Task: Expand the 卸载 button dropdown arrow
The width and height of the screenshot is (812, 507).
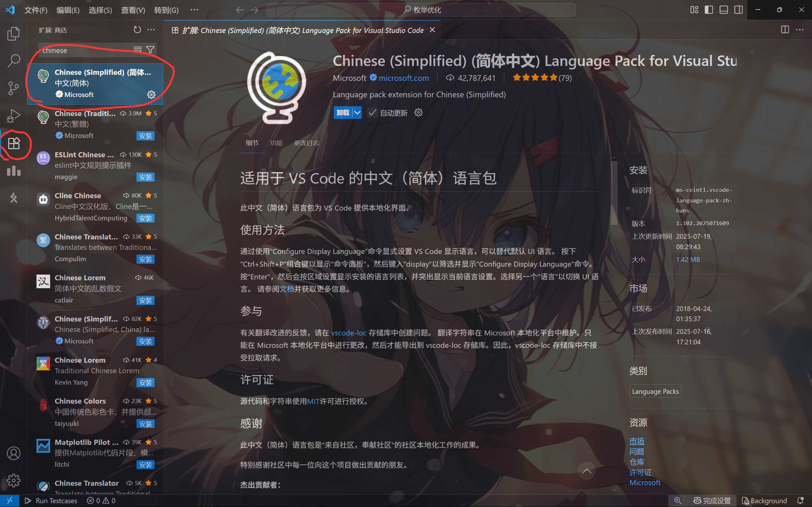Action: pyautogui.click(x=357, y=113)
